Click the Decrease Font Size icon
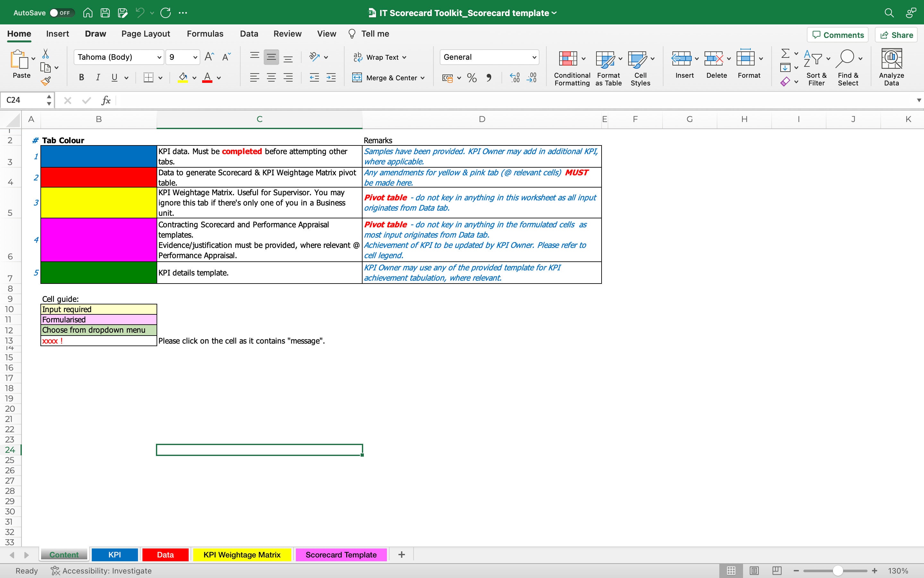This screenshot has width=924, height=578. 227,57
